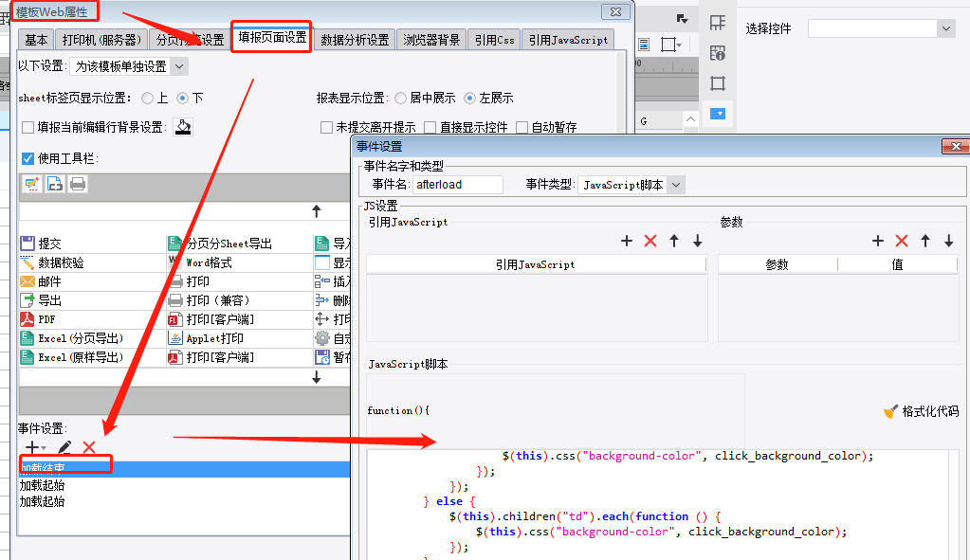Enable the 未提交离开提示 checkbox
The height and width of the screenshot is (560, 970).
(326, 127)
